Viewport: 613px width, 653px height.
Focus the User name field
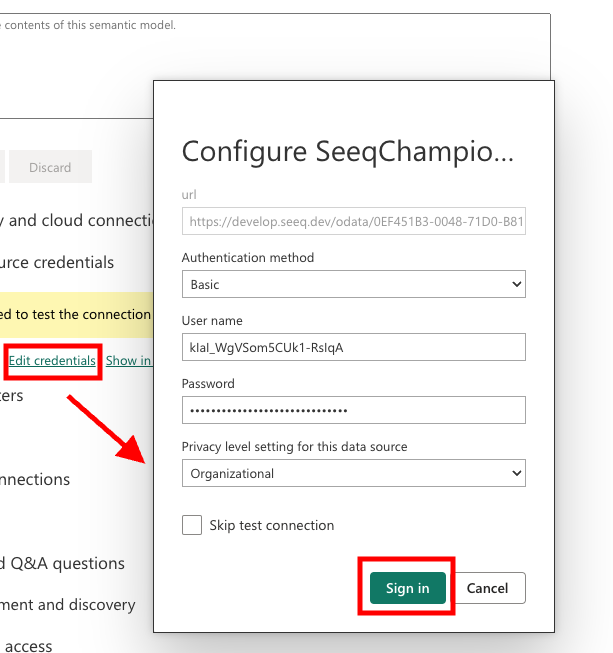(353, 347)
